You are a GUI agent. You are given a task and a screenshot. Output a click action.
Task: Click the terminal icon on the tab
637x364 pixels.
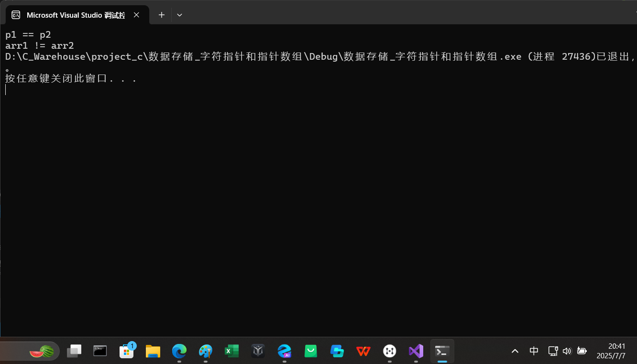coord(16,15)
